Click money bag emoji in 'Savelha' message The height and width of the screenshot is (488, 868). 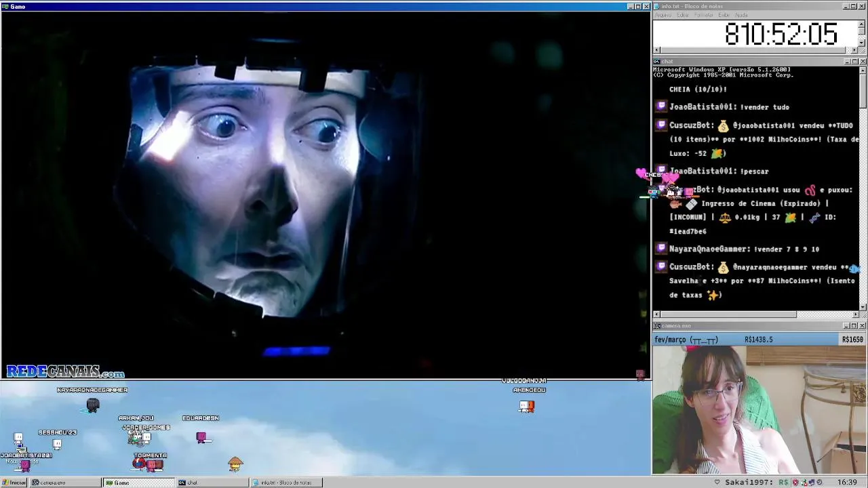[723, 267]
